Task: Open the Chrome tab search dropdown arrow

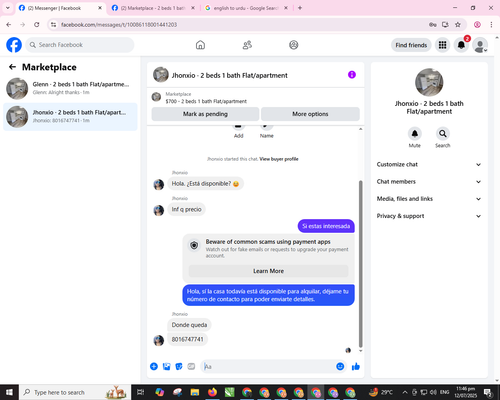Action: 8,8
